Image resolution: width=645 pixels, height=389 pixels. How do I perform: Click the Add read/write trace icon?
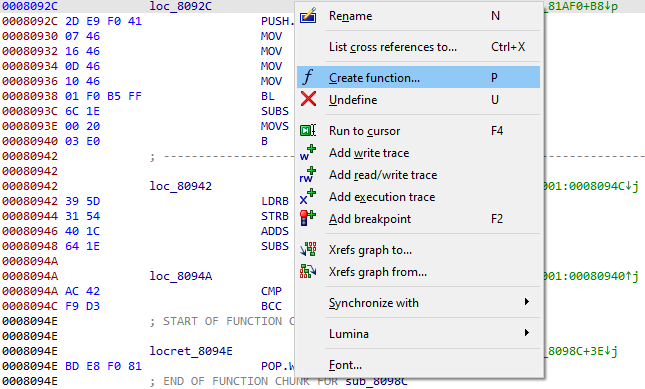coord(308,175)
